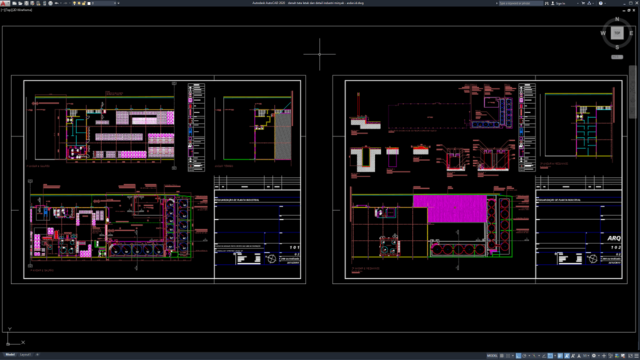The width and height of the screenshot is (640, 360).
Task: Click the keyword search input field
Action: [521, 3]
